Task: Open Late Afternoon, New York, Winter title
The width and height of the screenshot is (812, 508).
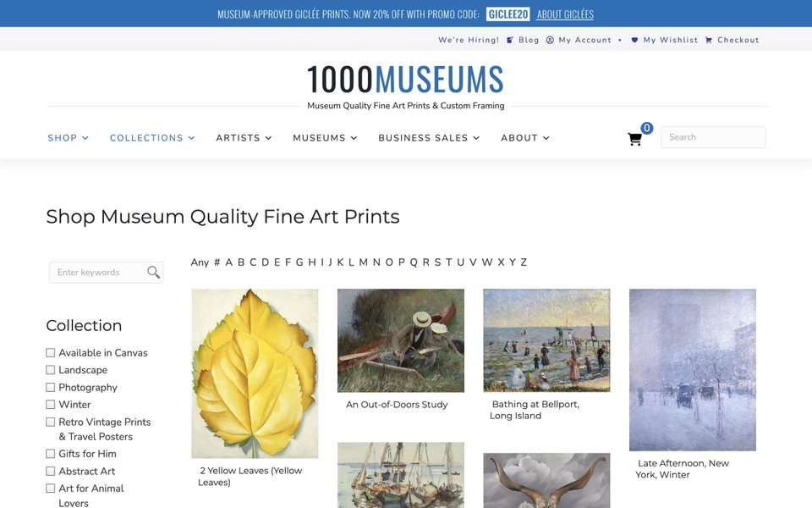Action: [x=682, y=468]
